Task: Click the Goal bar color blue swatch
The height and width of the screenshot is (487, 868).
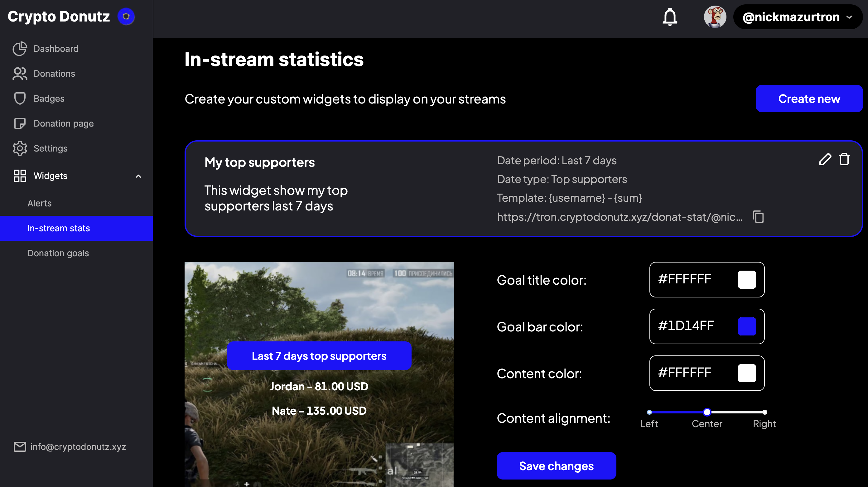Action: (x=747, y=326)
